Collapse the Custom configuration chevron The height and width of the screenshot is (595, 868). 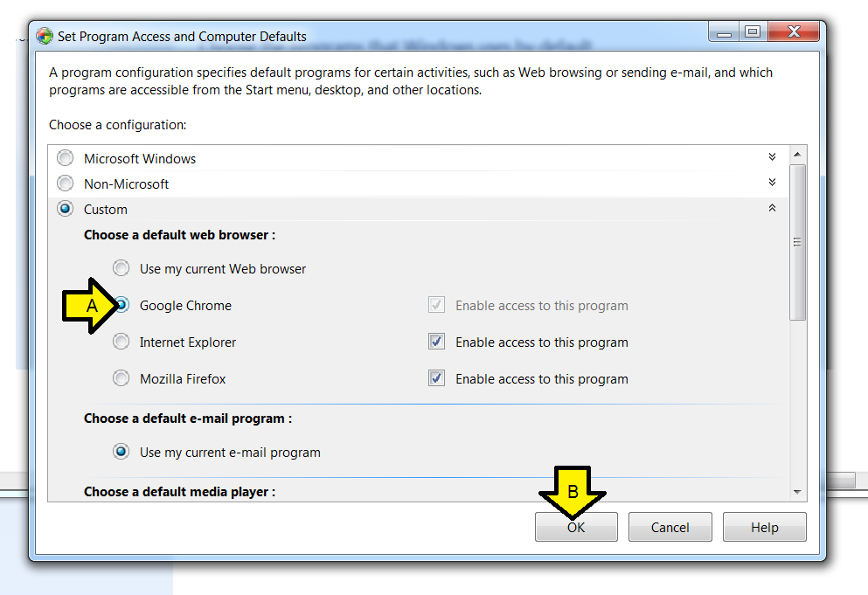(772, 208)
